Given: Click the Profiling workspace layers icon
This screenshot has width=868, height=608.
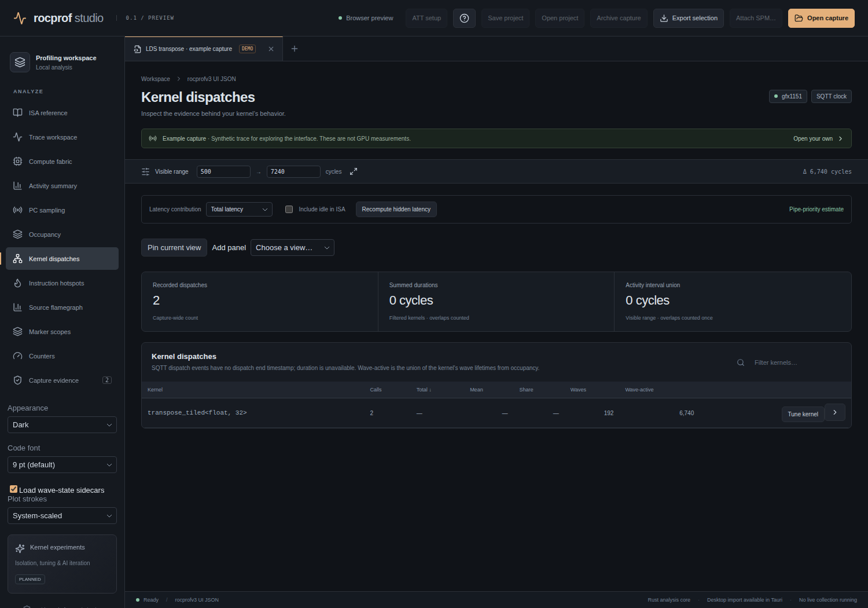Looking at the screenshot, I should tap(20, 62).
